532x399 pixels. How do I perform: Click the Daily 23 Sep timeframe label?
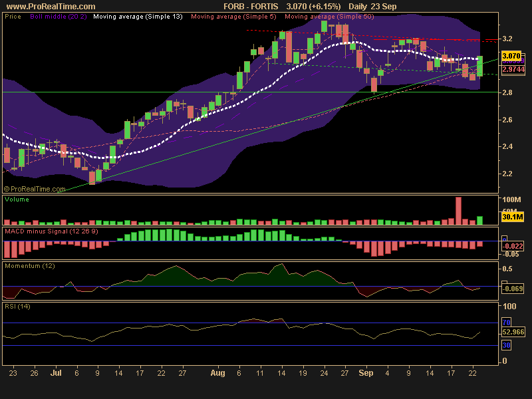coord(372,7)
